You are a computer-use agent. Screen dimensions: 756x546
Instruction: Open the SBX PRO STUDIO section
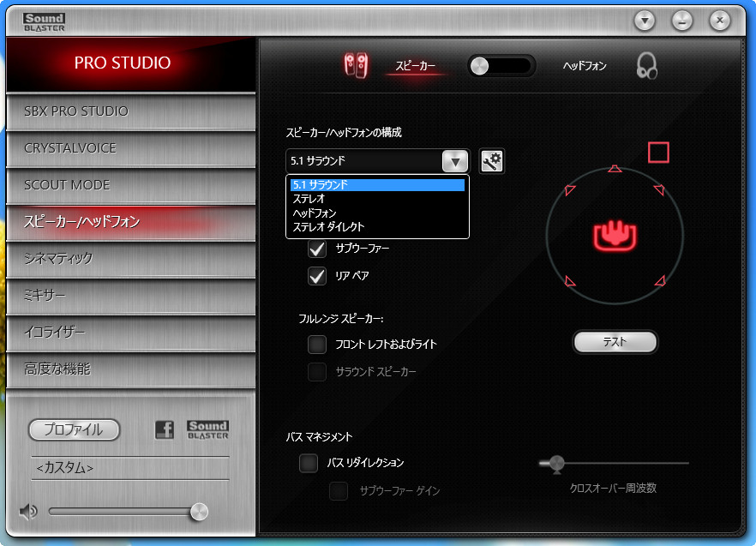(x=130, y=111)
